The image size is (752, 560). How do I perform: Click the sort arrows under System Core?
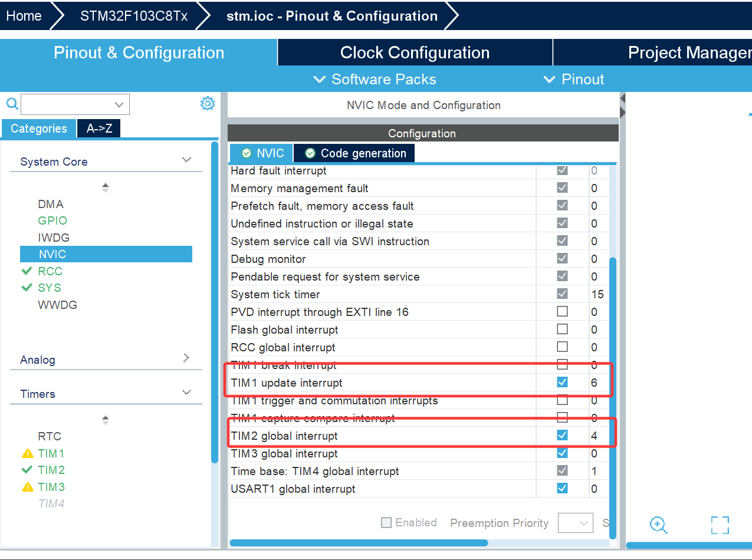[106, 187]
